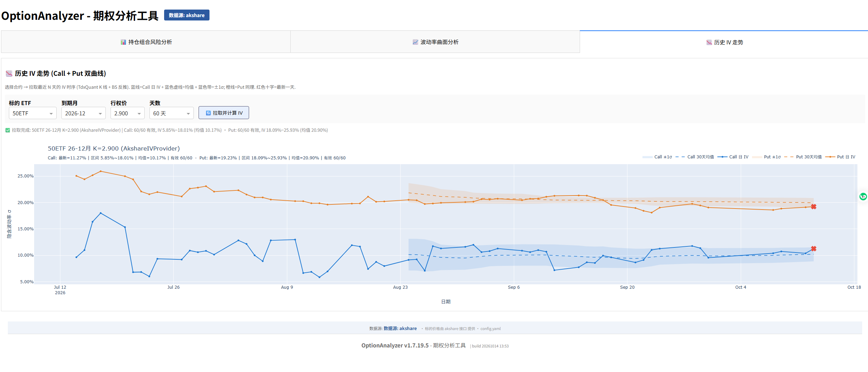Click the 20.00% y-axis label

tap(26, 202)
